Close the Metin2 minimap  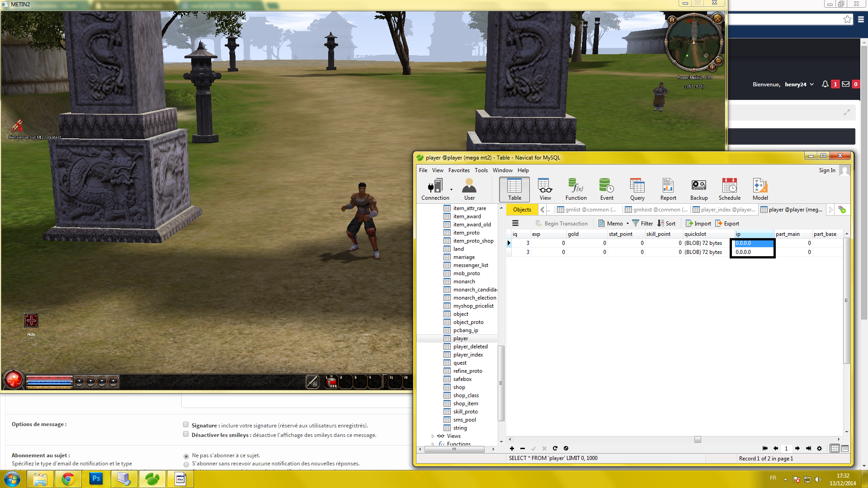pos(717,19)
